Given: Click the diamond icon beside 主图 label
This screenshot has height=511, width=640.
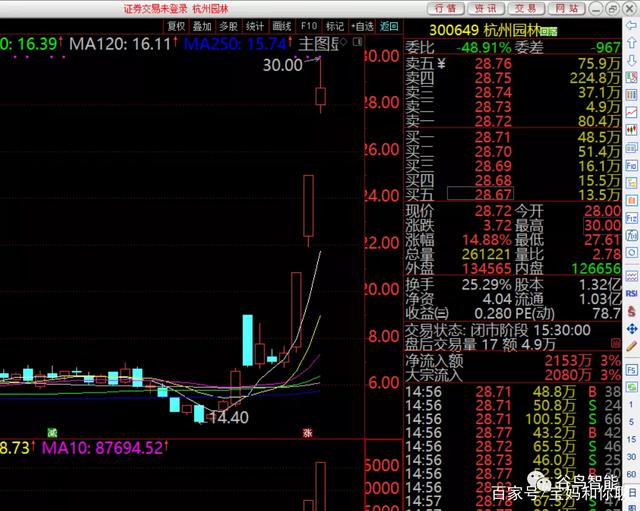Looking at the screenshot, I should pyautogui.click(x=343, y=42).
